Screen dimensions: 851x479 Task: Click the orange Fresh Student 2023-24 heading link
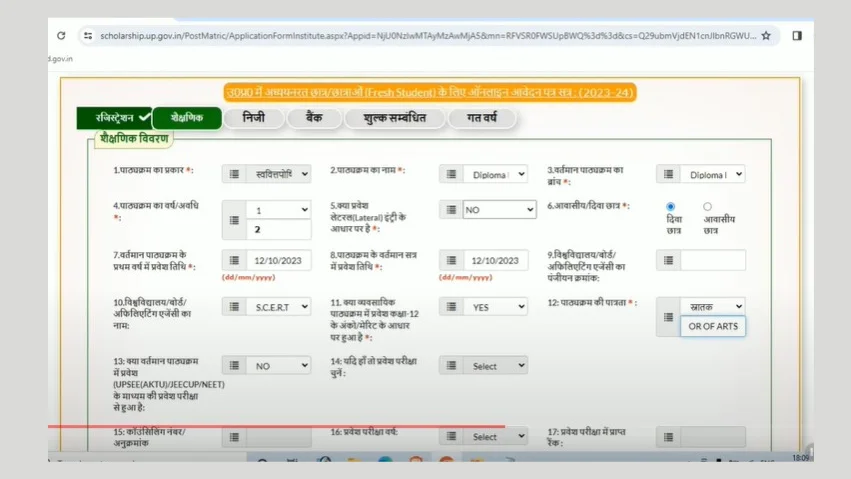430,92
